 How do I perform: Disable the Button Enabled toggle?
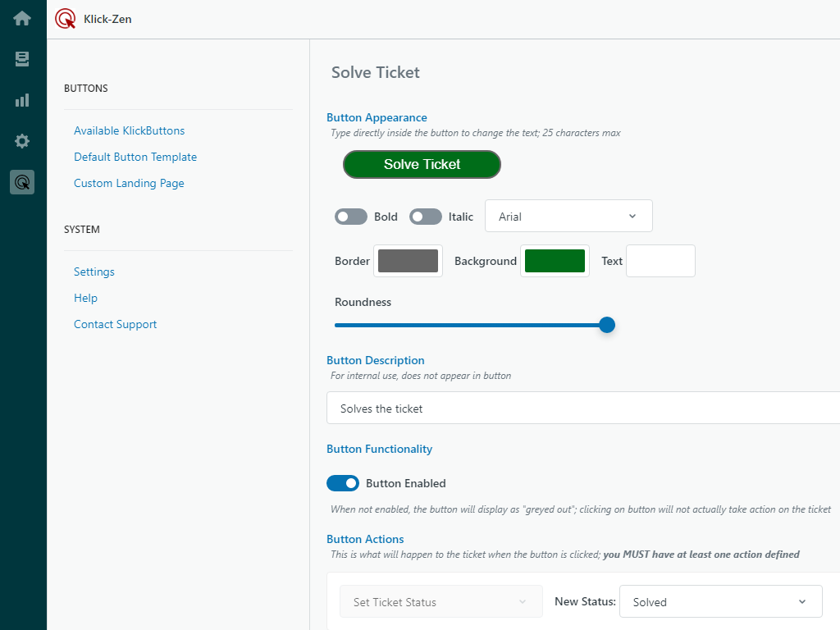pos(343,483)
